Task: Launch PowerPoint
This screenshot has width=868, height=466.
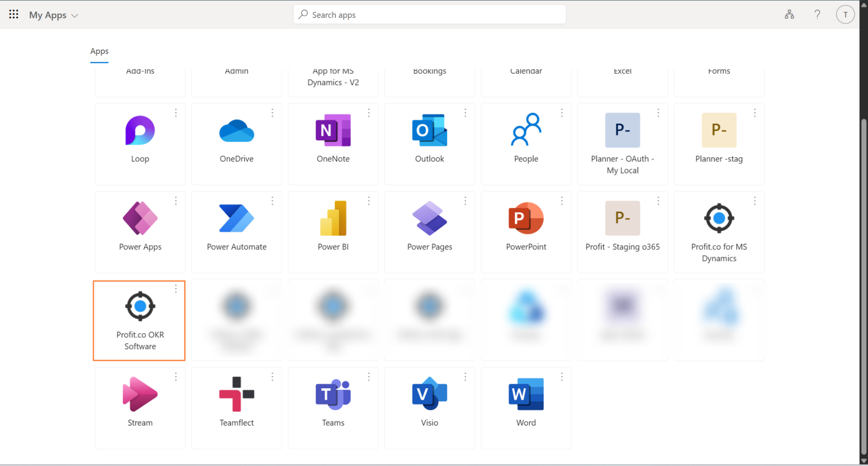Action: [526, 232]
